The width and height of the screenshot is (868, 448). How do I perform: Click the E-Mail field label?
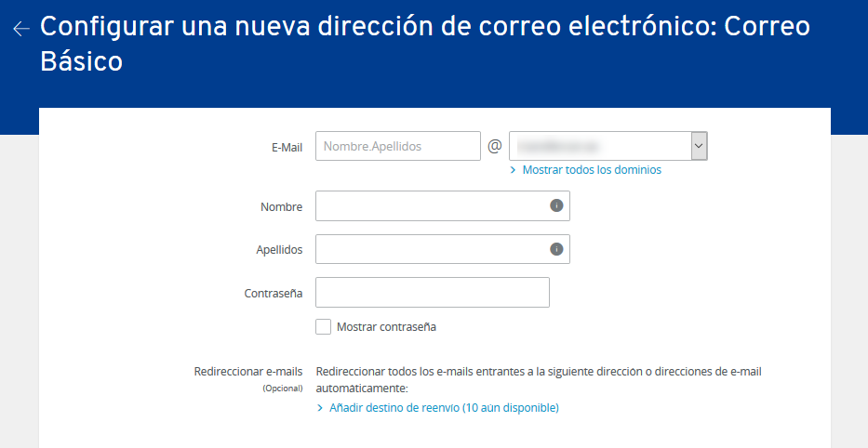(287, 148)
